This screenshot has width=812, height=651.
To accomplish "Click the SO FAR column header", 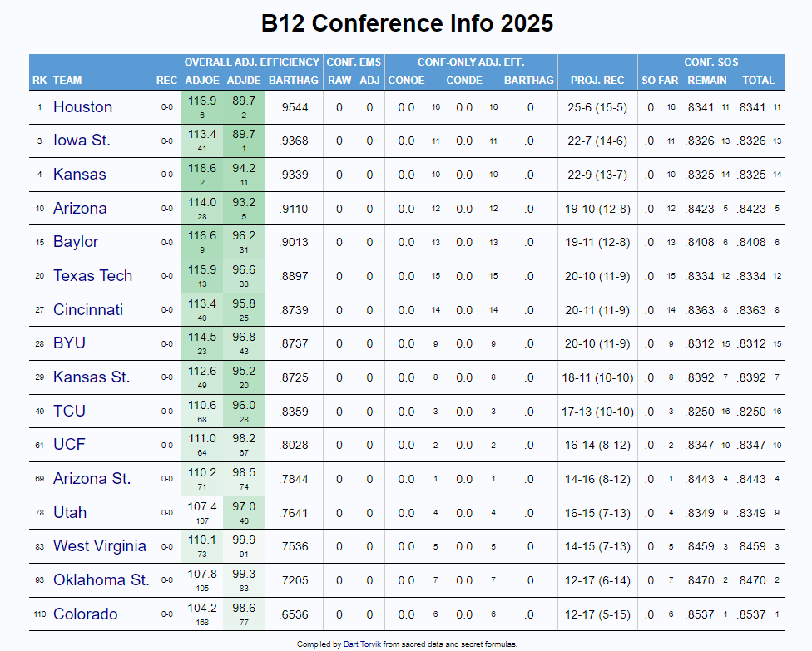I will (x=660, y=81).
